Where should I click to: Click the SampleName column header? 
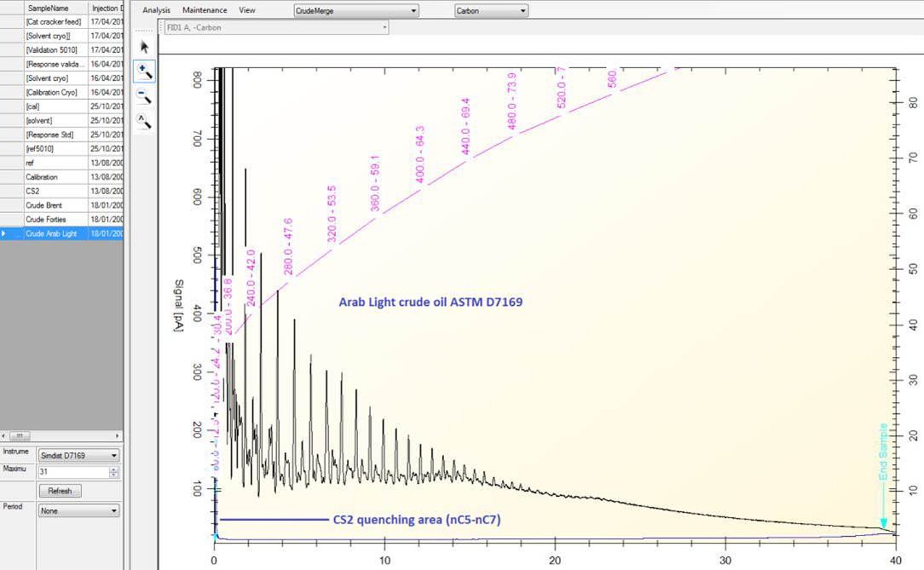56,8
